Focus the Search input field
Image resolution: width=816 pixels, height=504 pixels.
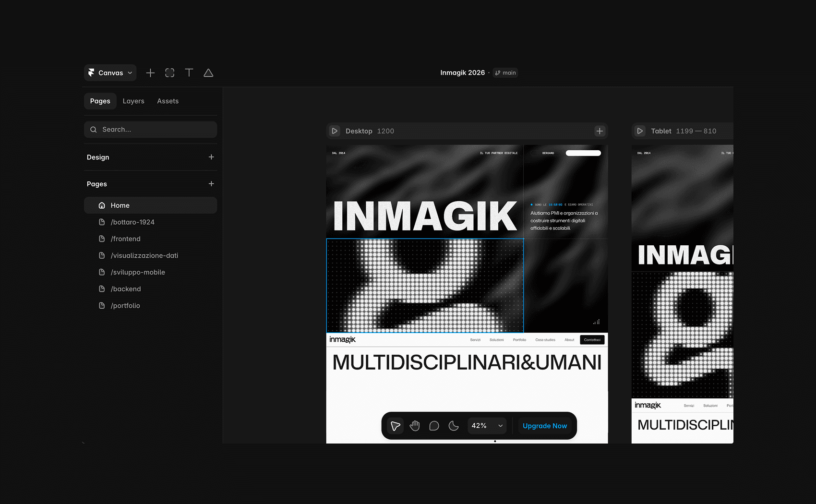click(151, 130)
